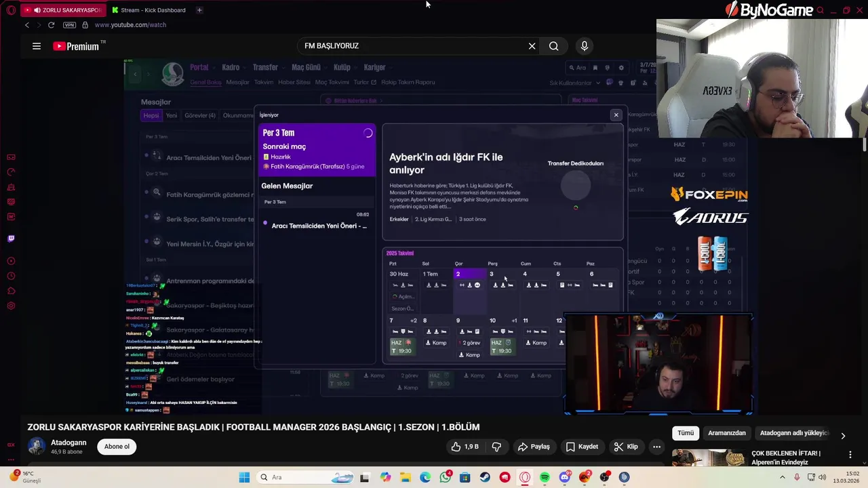This screenshot has width=868, height=488.
Task: Click the Sakaryaspor club crest
Action: click(x=172, y=73)
